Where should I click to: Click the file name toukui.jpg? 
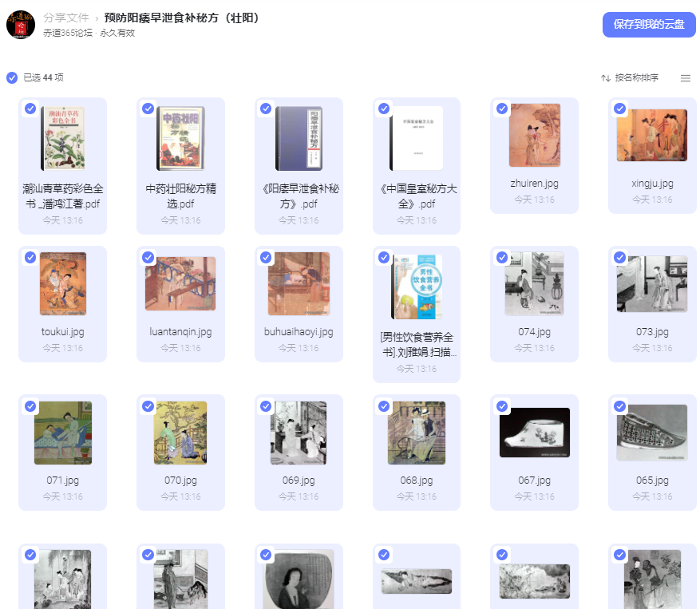pos(62,332)
